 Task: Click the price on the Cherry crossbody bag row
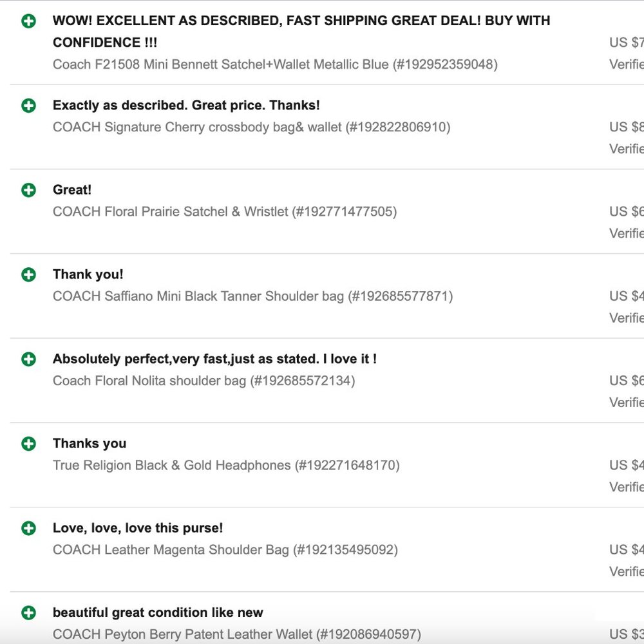click(x=627, y=127)
